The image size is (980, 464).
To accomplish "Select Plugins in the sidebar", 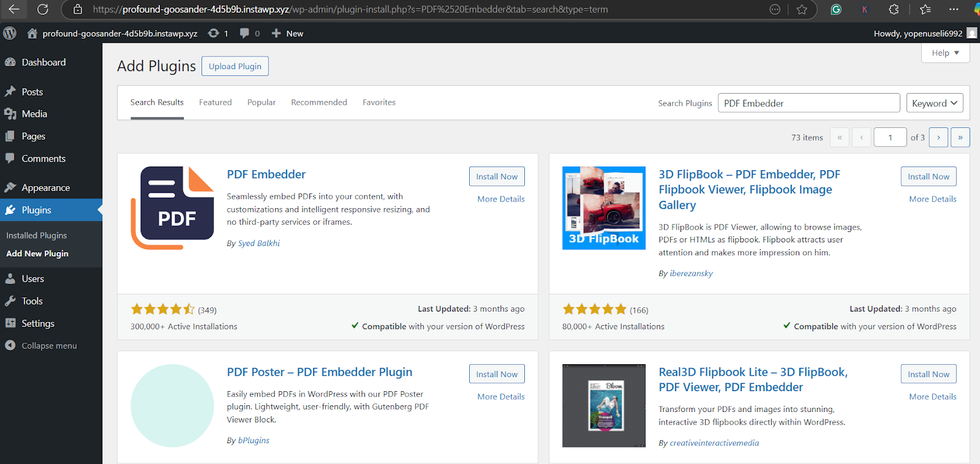I will (x=51, y=210).
